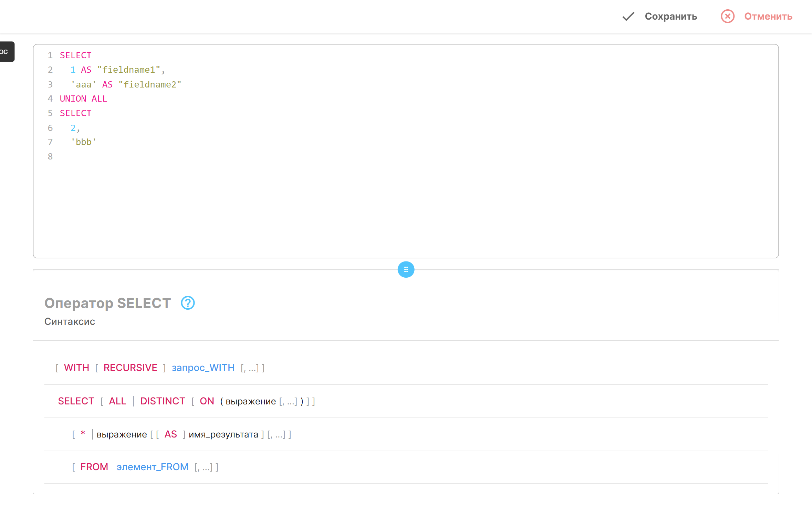Click the Оператор SELECT heading
Screen dimensions: 812x505
point(107,303)
